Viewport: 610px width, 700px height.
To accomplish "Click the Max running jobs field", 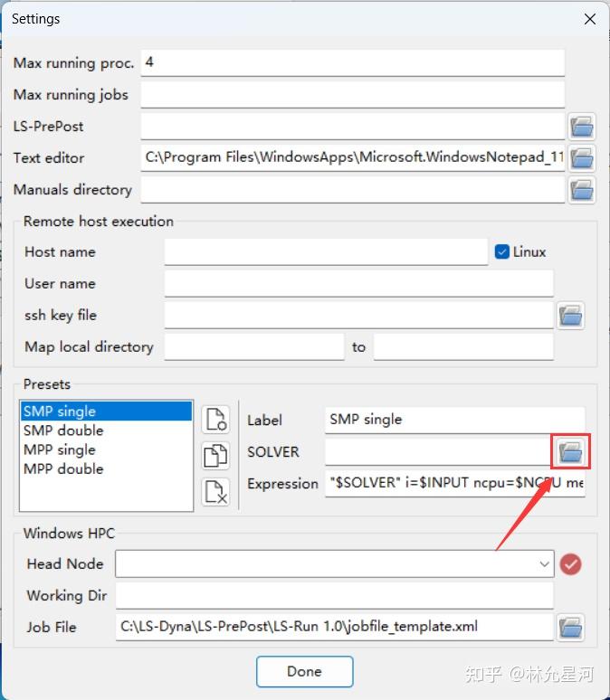I will tap(353, 95).
